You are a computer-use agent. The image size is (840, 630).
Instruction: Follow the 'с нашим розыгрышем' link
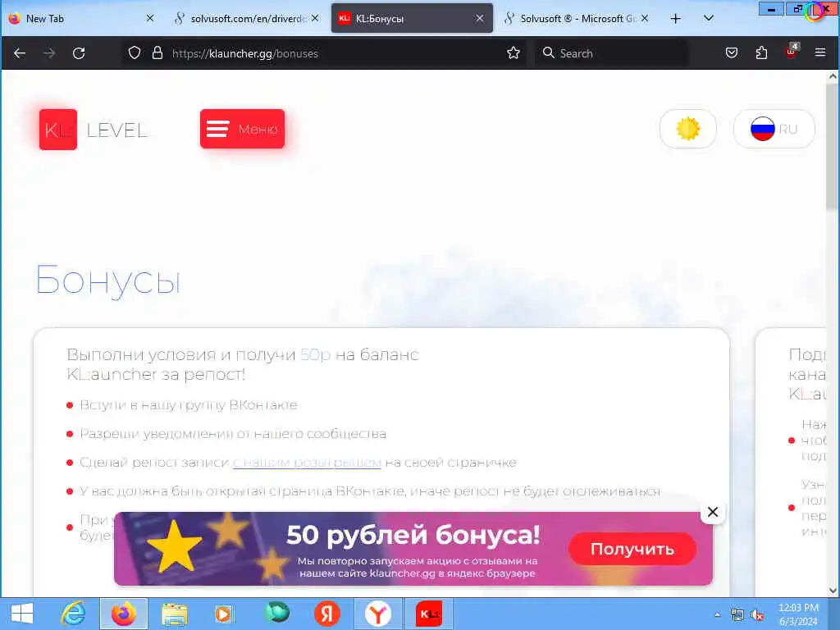[307, 463]
